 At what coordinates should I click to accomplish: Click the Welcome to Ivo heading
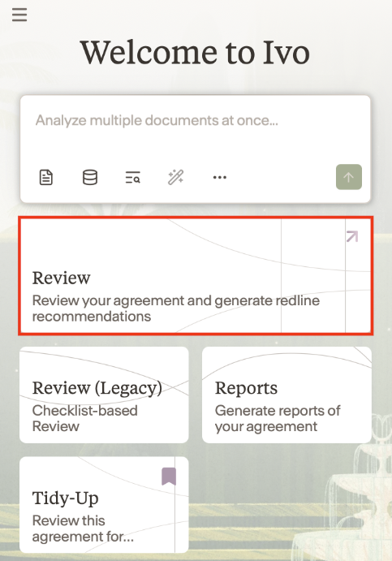coord(195,53)
